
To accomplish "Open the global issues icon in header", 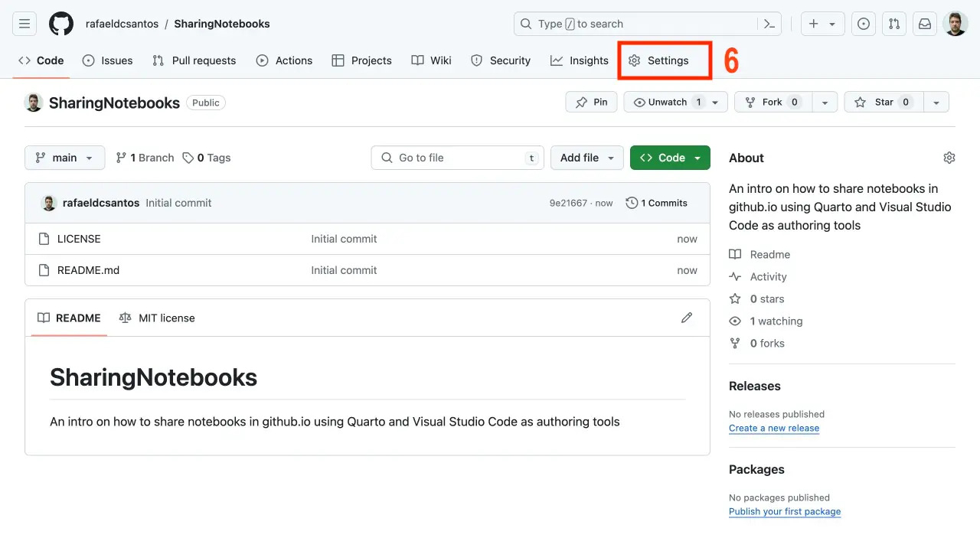I will 864,24.
